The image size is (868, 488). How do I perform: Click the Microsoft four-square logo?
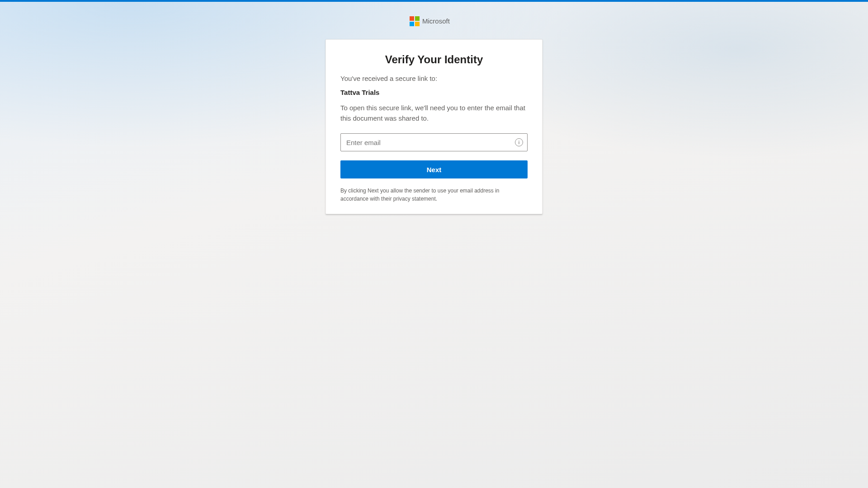(414, 21)
